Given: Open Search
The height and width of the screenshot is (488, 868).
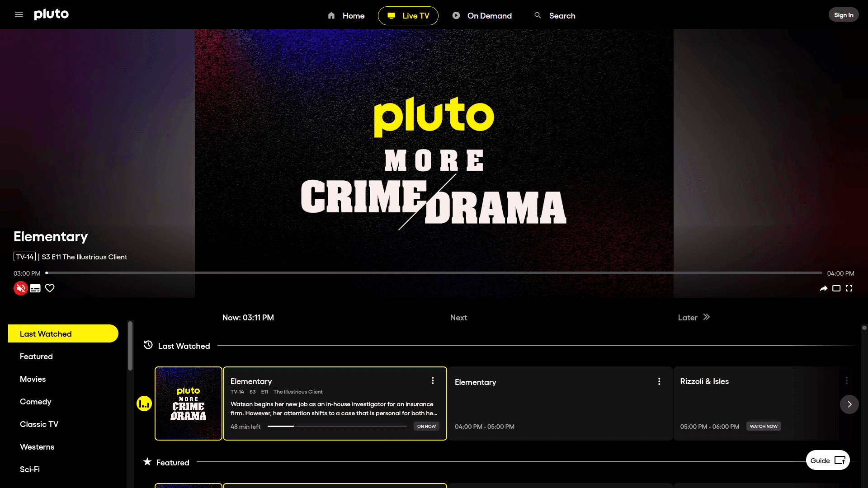Looking at the screenshot, I should [x=555, y=16].
